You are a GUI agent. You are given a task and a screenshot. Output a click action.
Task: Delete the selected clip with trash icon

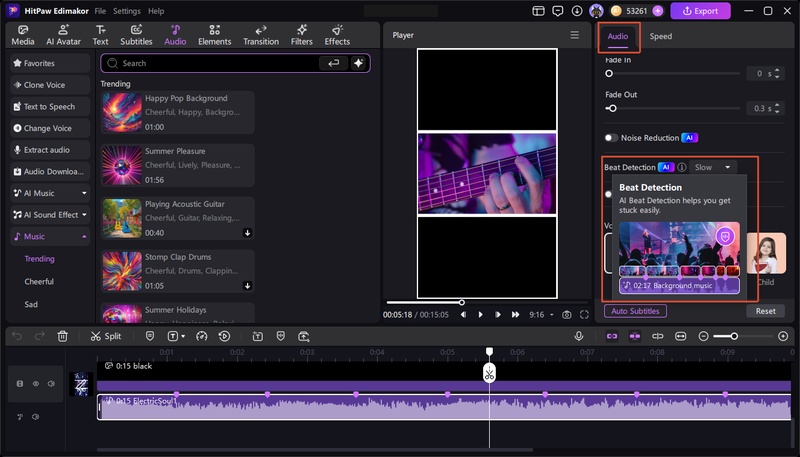tap(62, 336)
